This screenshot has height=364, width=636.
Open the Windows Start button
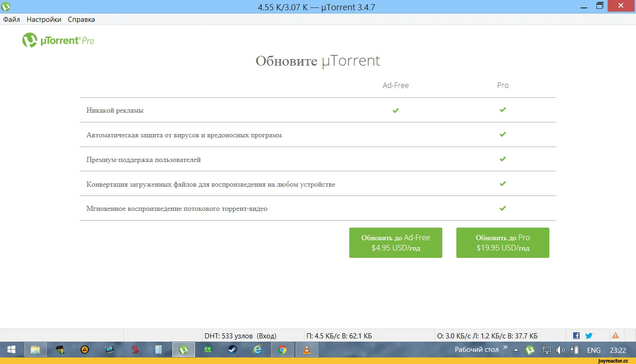click(x=11, y=350)
